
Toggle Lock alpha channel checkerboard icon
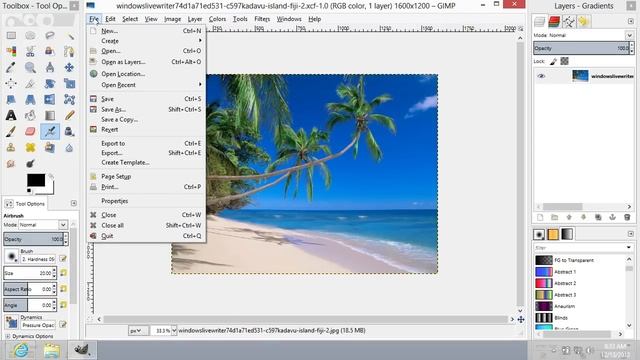coord(564,61)
